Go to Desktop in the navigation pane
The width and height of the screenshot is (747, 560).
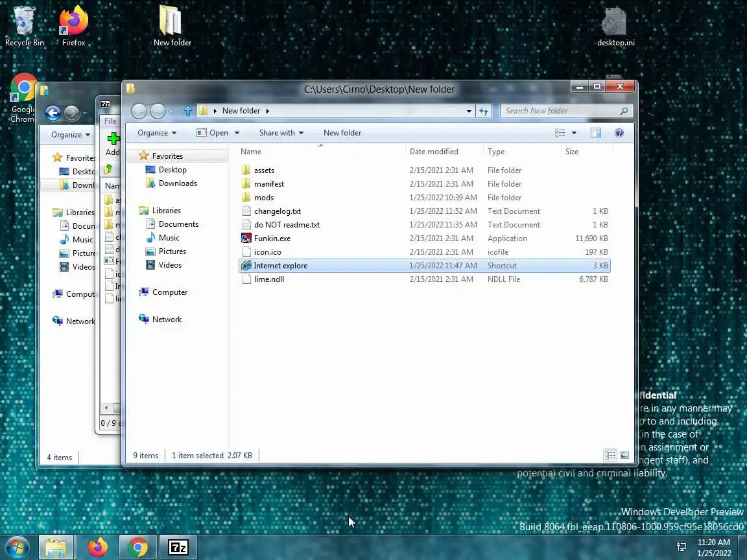(x=172, y=170)
